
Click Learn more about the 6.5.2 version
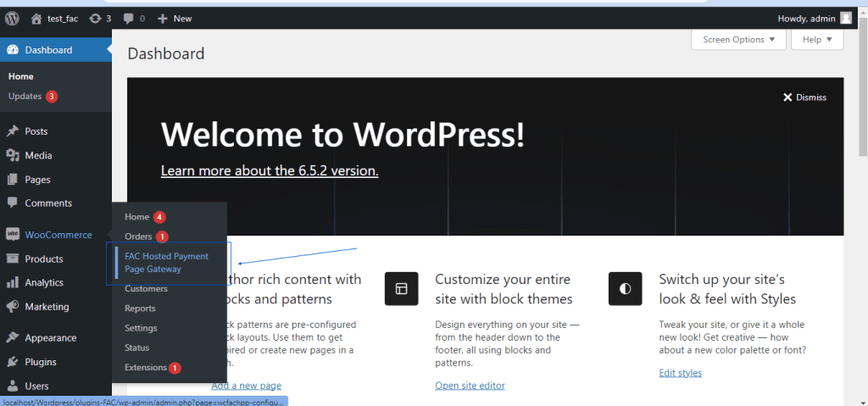tap(270, 170)
